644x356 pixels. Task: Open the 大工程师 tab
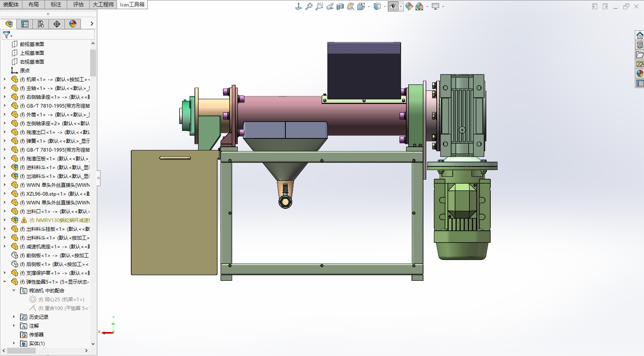pyautogui.click(x=103, y=4)
